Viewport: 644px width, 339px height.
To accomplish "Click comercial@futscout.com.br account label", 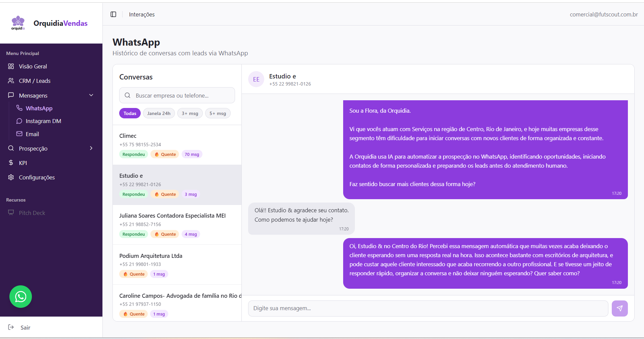I will (x=604, y=14).
